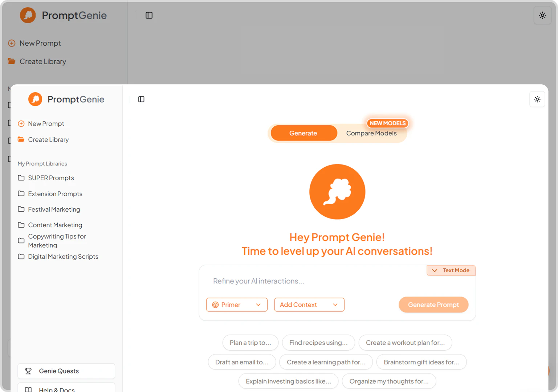Click the orange folder icon for Create Library

click(21, 139)
